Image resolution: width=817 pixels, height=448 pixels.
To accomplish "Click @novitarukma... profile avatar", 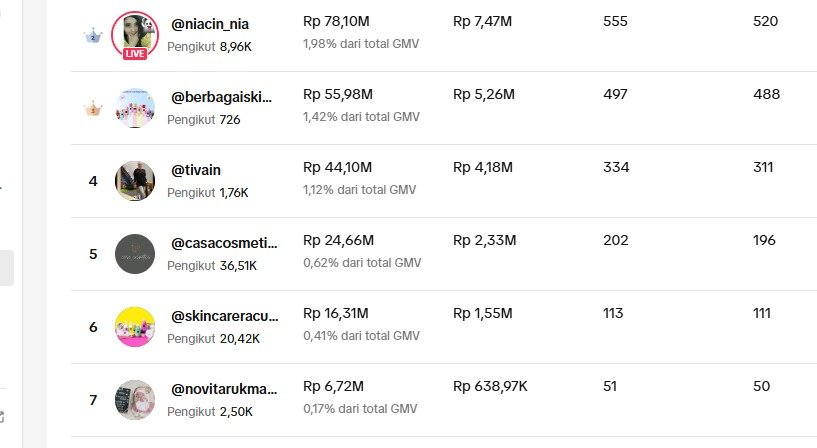I will (x=135, y=400).
